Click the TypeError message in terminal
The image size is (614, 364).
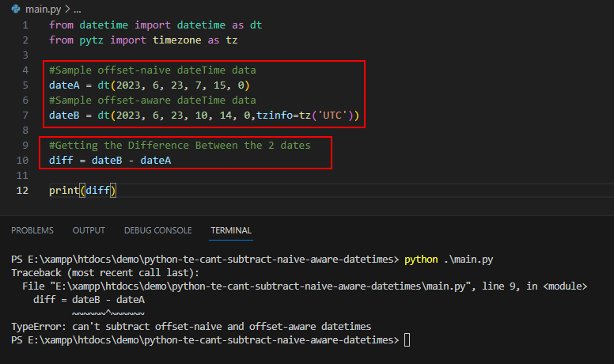191,326
